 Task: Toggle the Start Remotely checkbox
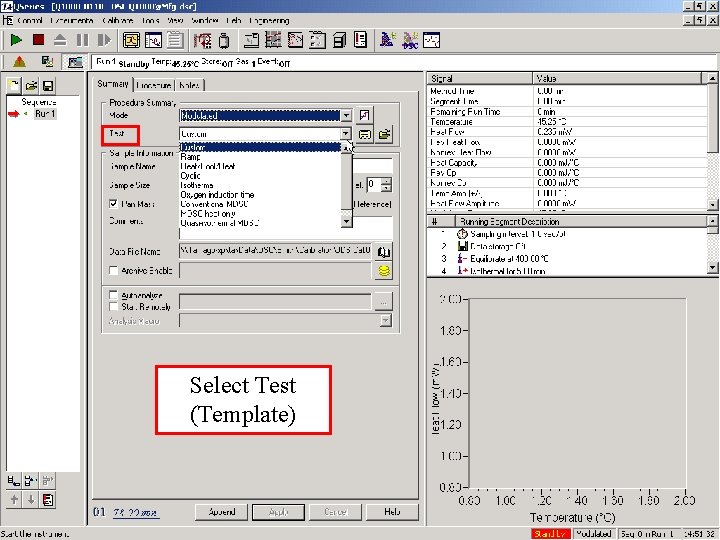pyautogui.click(x=113, y=306)
